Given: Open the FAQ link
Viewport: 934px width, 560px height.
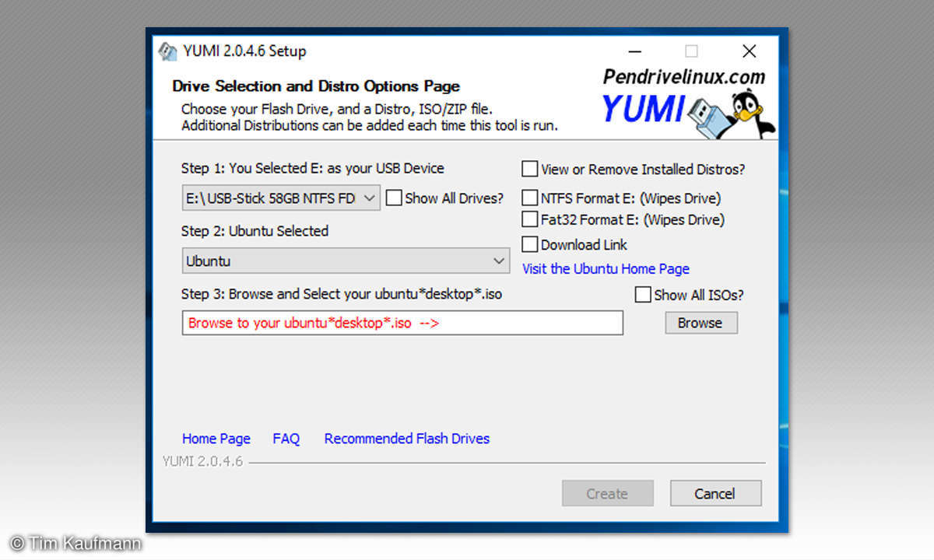Looking at the screenshot, I should (x=286, y=439).
